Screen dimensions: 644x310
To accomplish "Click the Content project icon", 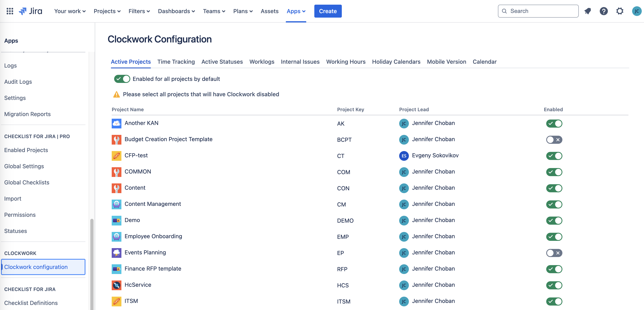I will click(117, 188).
